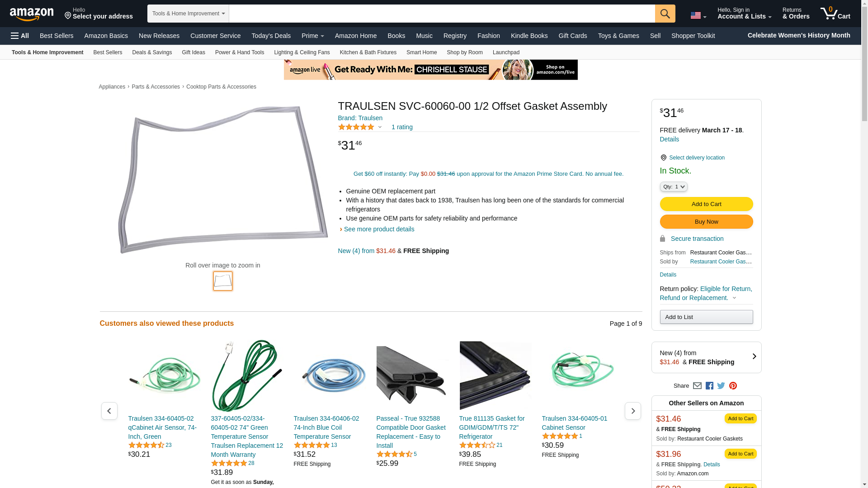The image size is (868, 488).
Task: Open the Prime menu in navigation bar
Action: pyautogui.click(x=312, y=36)
